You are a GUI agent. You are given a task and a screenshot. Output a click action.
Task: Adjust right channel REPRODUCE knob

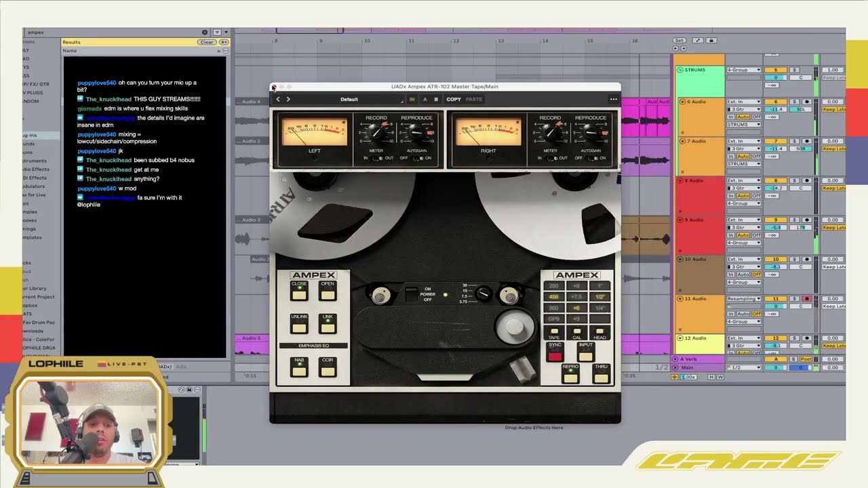[x=591, y=131]
